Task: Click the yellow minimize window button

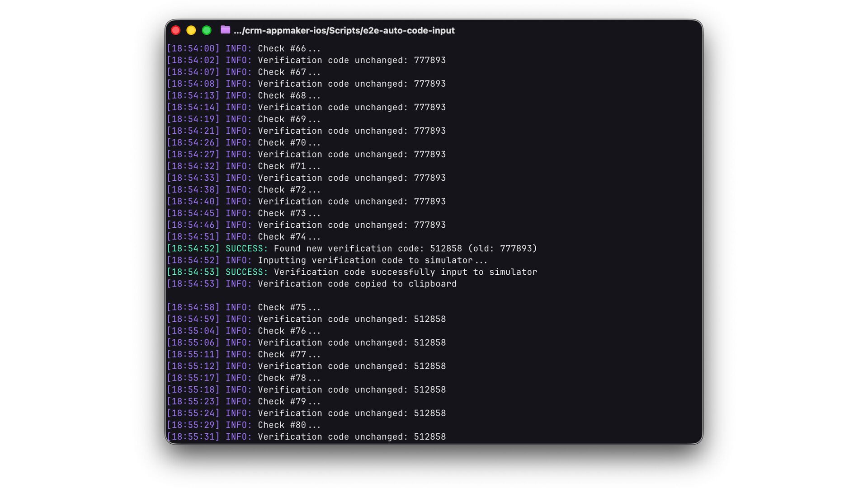Action: [191, 30]
